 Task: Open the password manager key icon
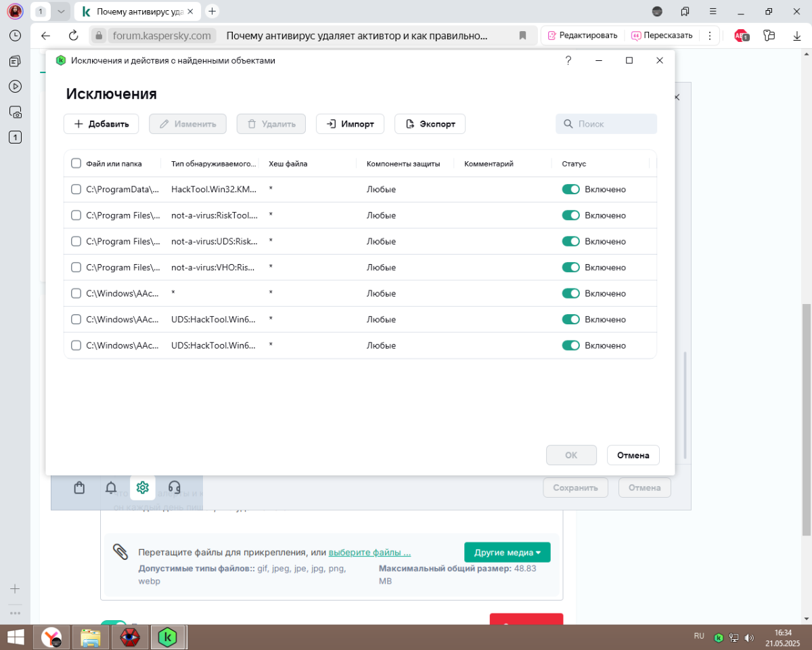pyautogui.click(x=769, y=36)
